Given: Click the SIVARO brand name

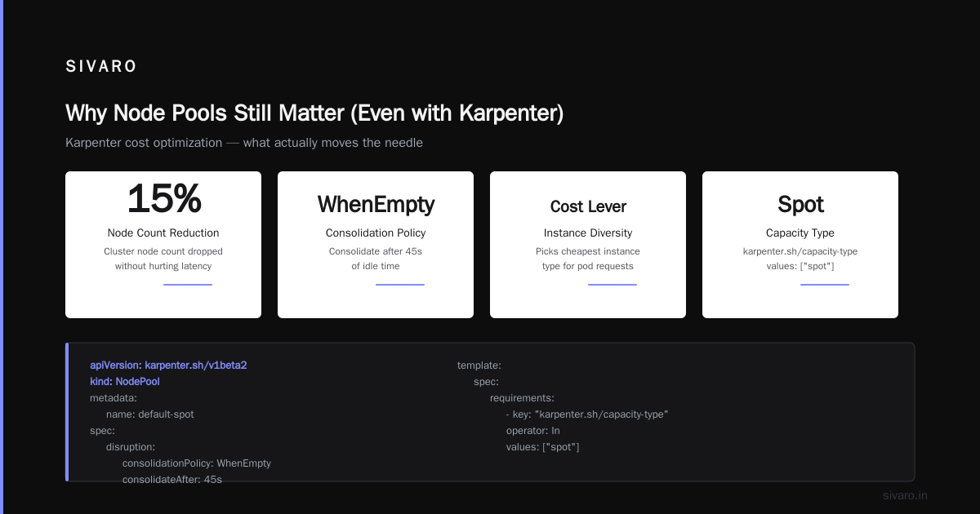Looking at the screenshot, I should point(101,67).
